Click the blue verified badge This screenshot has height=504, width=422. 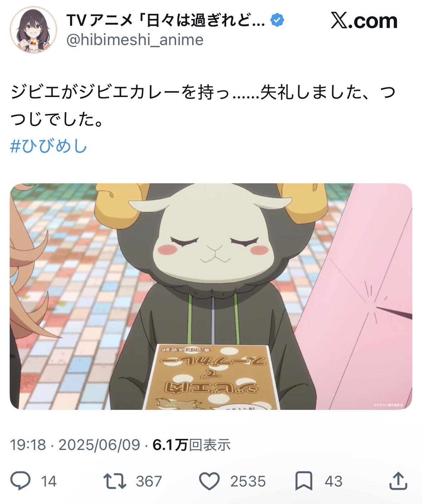277,20
